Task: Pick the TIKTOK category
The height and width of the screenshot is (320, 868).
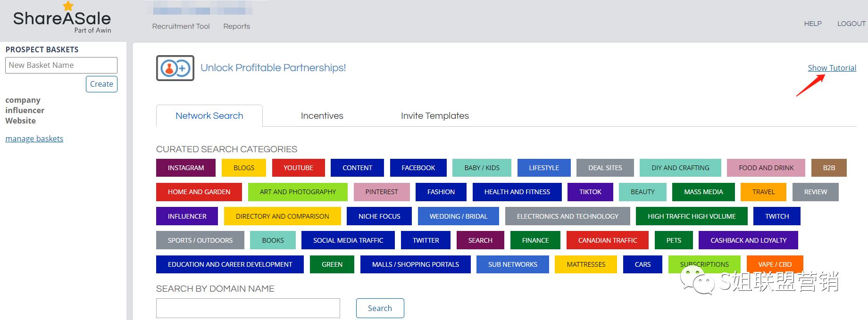Action: pyautogui.click(x=590, y=192)
